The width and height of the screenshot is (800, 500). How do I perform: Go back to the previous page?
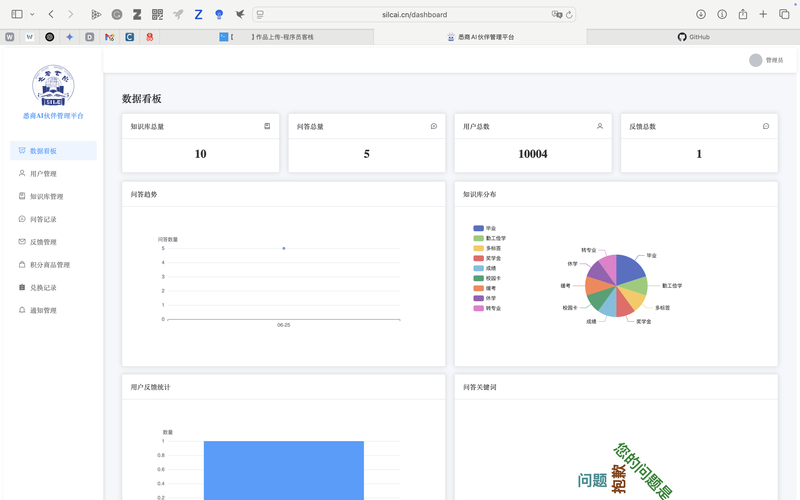(51, 14)
